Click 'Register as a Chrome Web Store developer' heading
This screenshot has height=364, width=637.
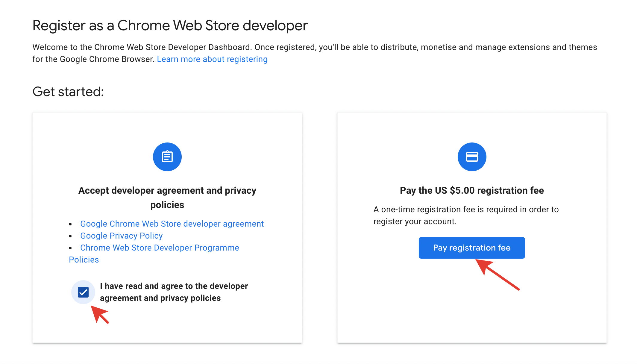pyautogui.click(x=170, y=25)
